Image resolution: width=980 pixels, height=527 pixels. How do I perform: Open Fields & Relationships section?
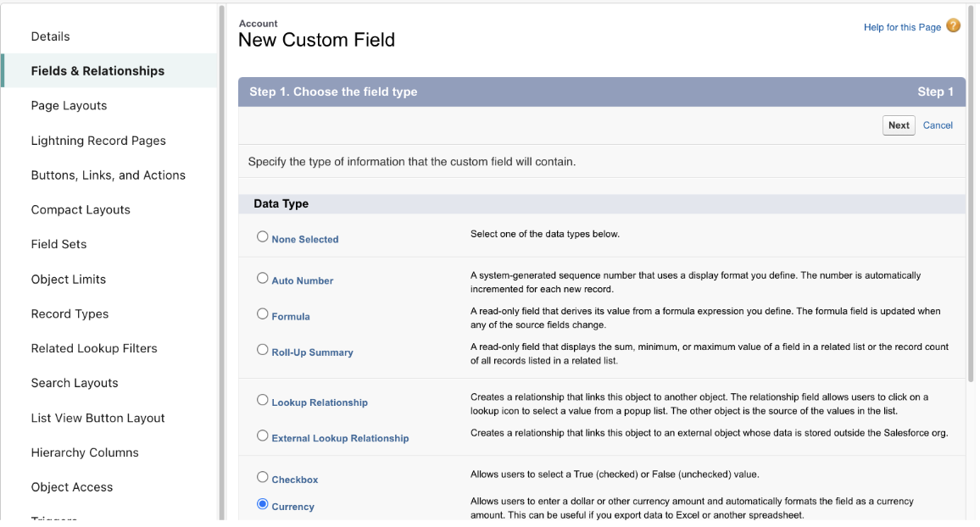97,70
